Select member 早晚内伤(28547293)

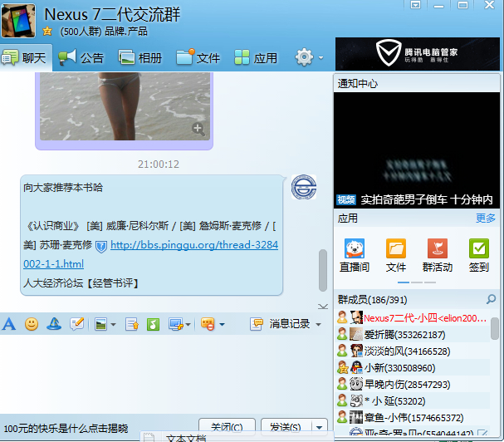(x=413, y=385)
